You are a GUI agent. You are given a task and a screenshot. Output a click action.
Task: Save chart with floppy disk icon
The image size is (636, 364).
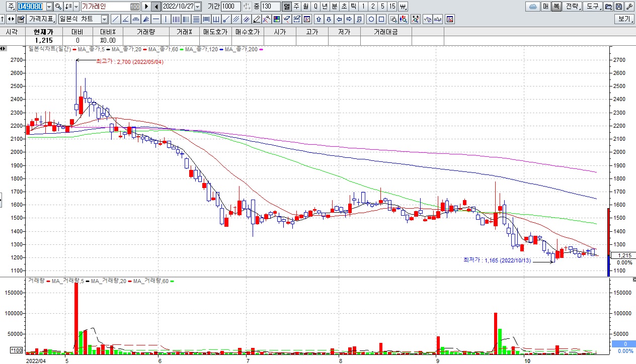point(618,7)
